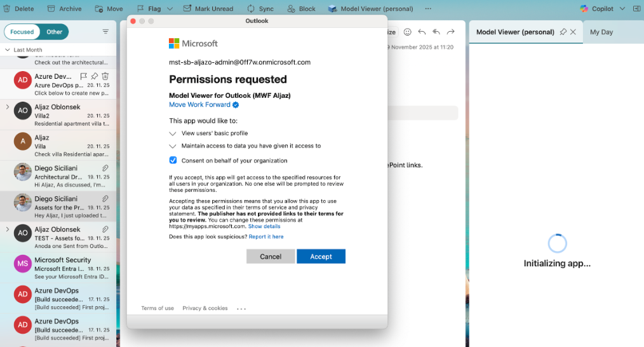This screenshot has width=644, height=347.
Task: Open the Show details link
Action: (x=264, y=226)
